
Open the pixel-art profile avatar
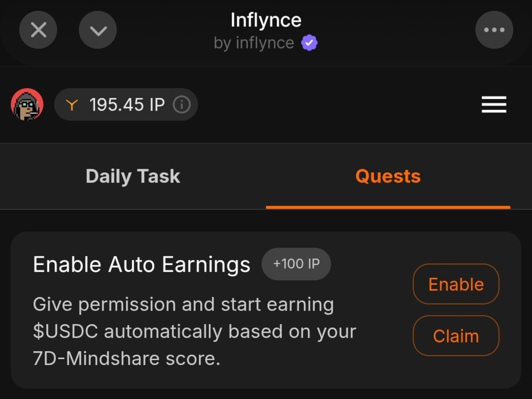coord(27,104)
